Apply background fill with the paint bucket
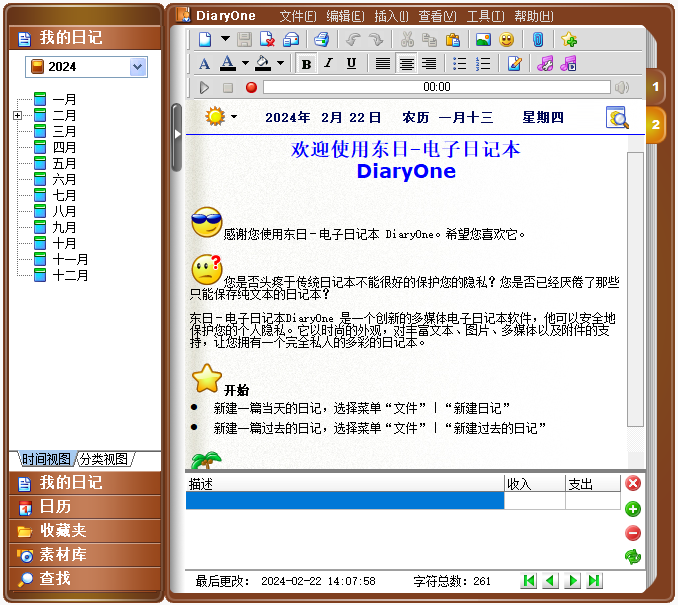 point(262,64)
